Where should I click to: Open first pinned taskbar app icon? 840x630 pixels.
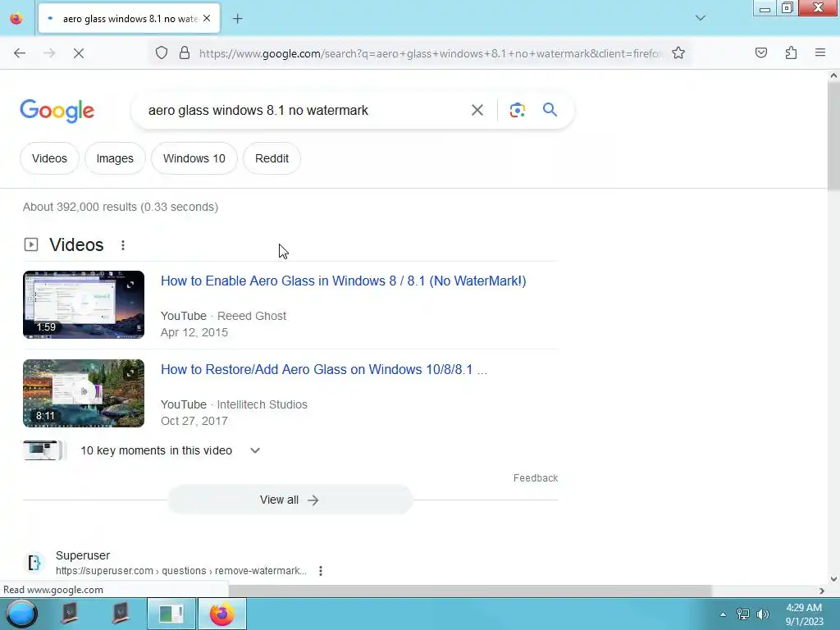tap(70, 614)
